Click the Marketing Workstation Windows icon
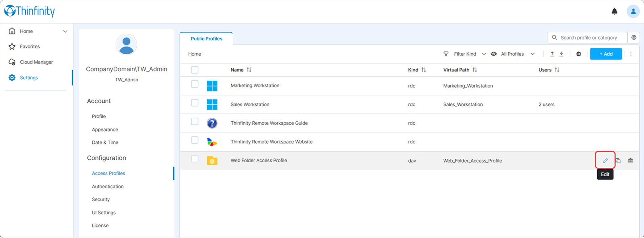The width and height of the screenshot is (644, 238). 212,86
